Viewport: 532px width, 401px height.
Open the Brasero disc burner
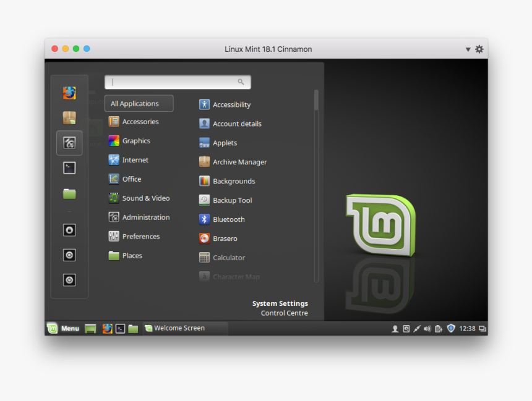[x=225, y=238]
